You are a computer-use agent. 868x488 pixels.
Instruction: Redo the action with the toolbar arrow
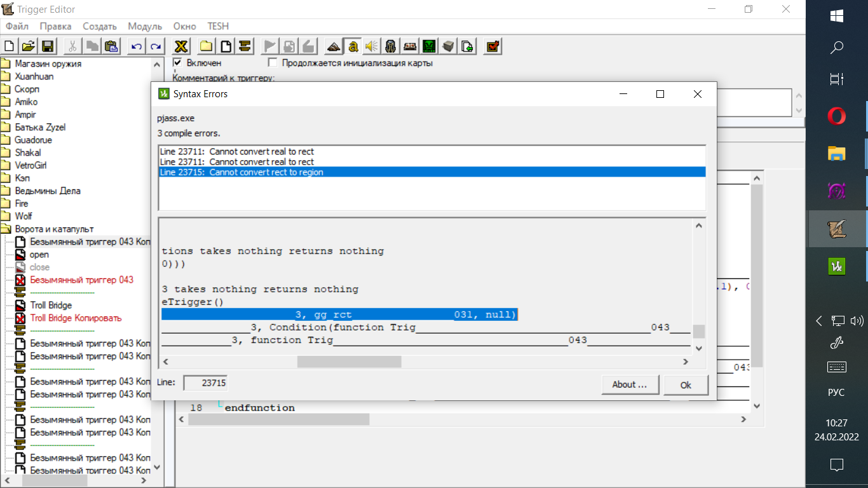(156, 46)
